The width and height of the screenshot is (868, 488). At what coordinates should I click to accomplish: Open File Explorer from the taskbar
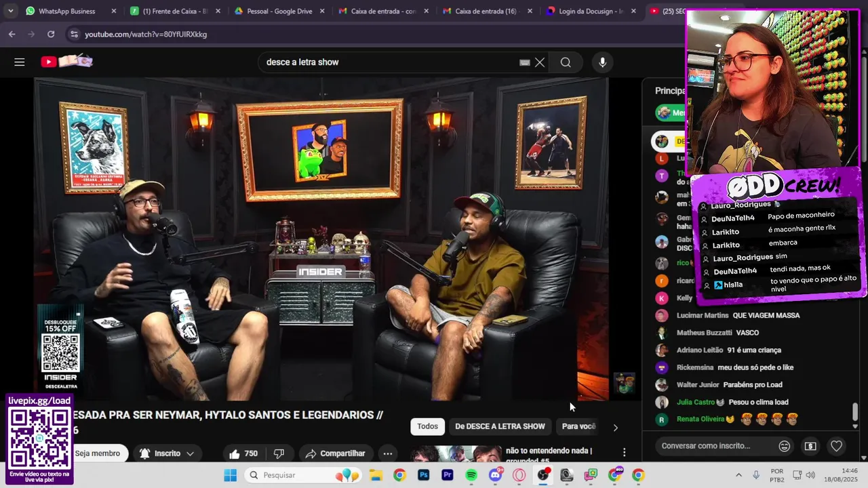click(x=376, y=475)
